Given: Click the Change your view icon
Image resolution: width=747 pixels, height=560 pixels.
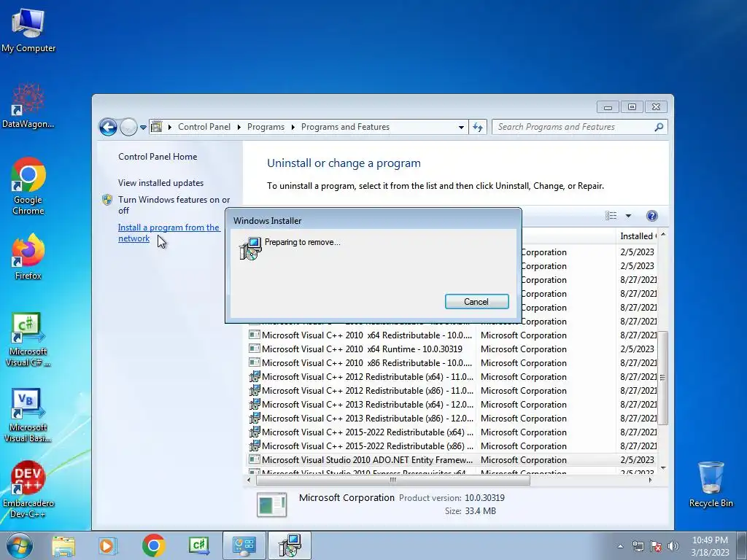Looking at the screenshot, I should 611,216.
